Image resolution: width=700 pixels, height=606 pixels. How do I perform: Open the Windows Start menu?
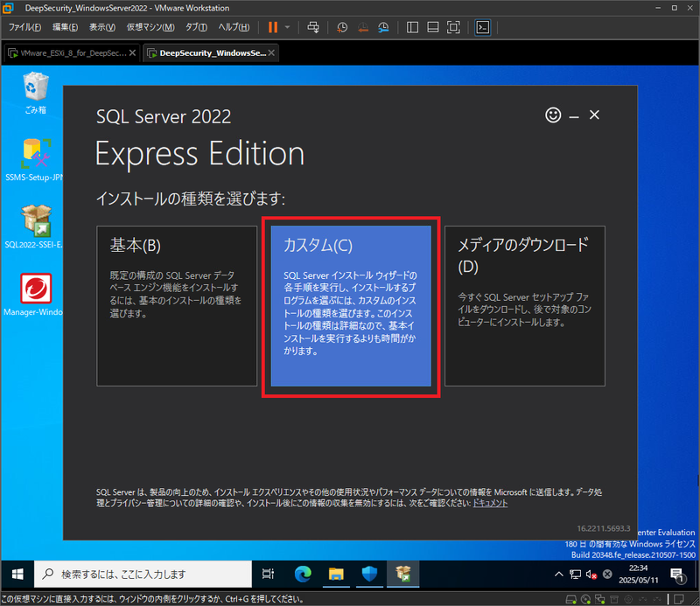17,574
